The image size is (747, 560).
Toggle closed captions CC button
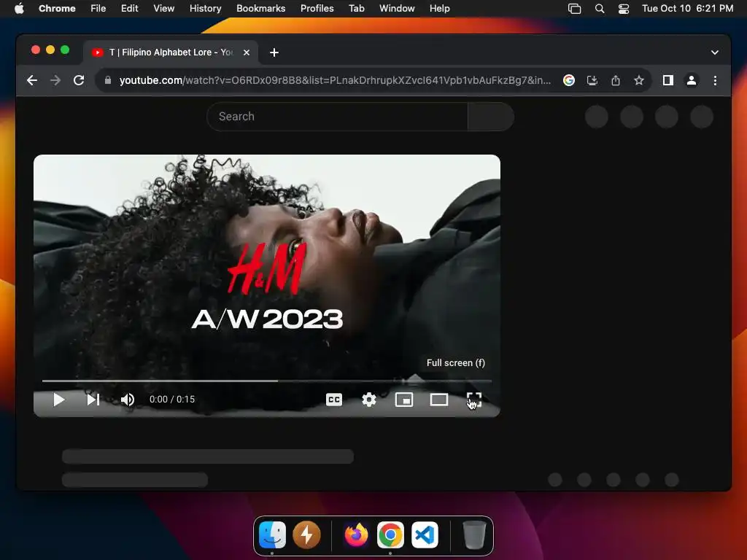(334, 400)
